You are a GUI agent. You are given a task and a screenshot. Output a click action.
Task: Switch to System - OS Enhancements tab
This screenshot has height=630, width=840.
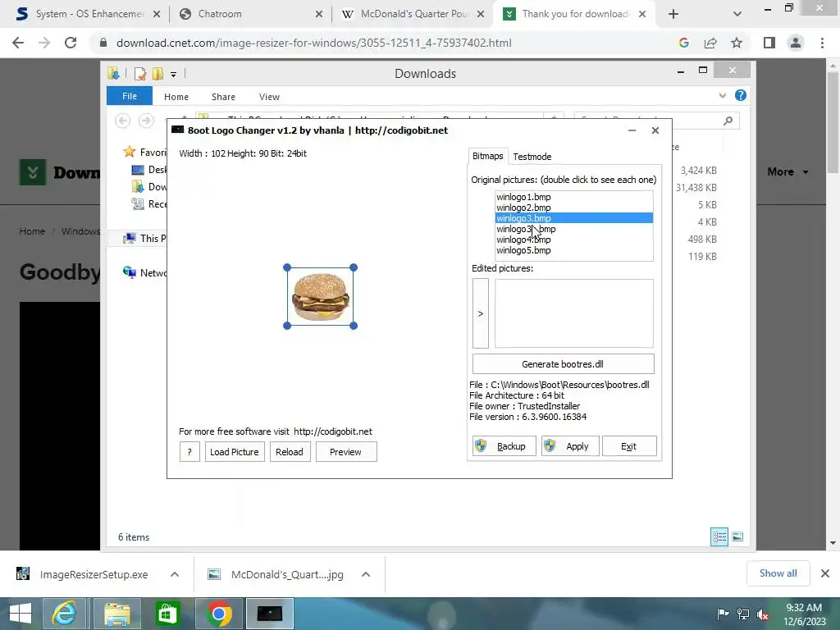(x=89, y=14)
